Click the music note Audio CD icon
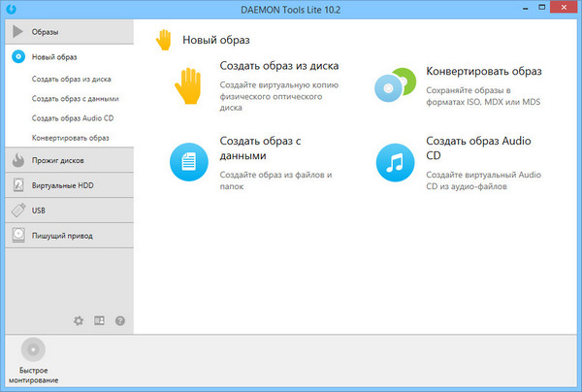Viewport: 582px width, 392px height. [395, 163]
